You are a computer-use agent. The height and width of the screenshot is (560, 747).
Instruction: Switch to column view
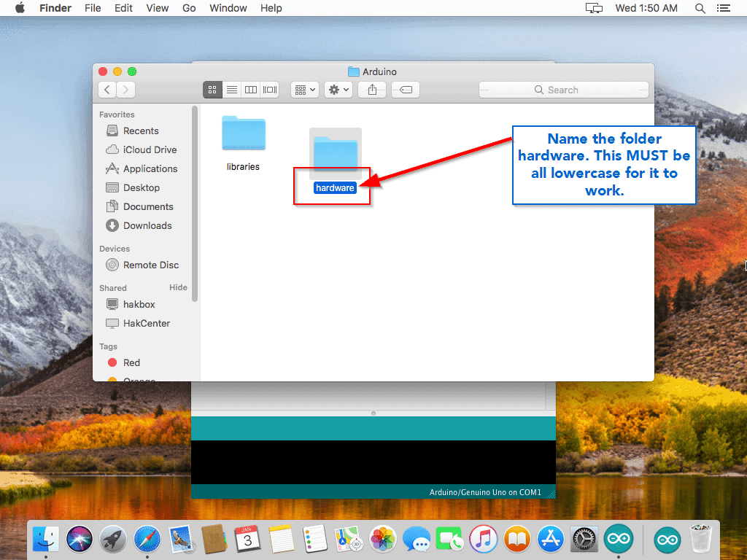251,90
